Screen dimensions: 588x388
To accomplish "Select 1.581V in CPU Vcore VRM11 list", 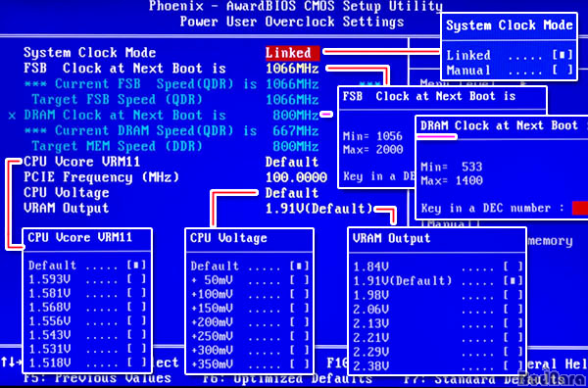I will click(x=87, y=293).
